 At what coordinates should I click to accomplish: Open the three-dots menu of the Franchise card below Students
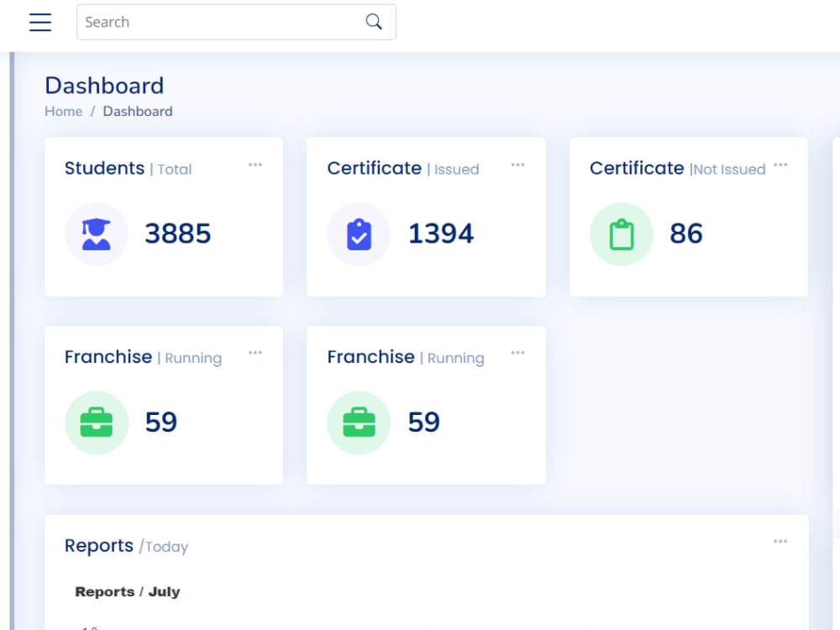255,353
